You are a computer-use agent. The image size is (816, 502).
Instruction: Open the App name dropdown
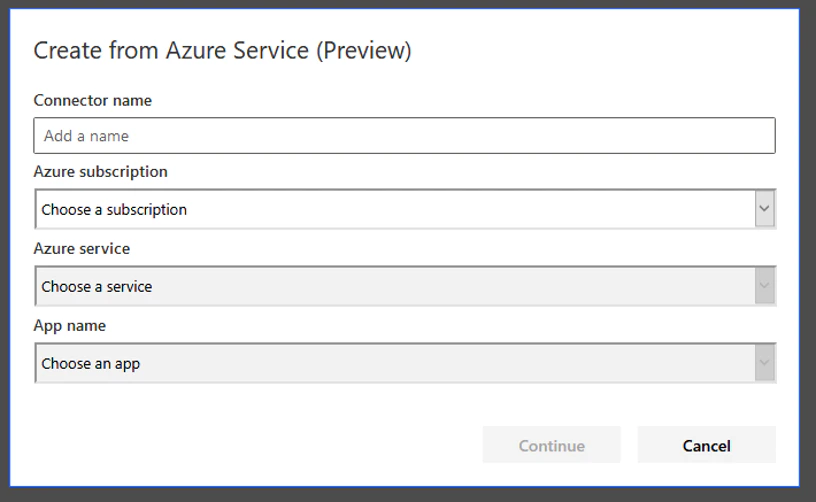tap(405, 363)
